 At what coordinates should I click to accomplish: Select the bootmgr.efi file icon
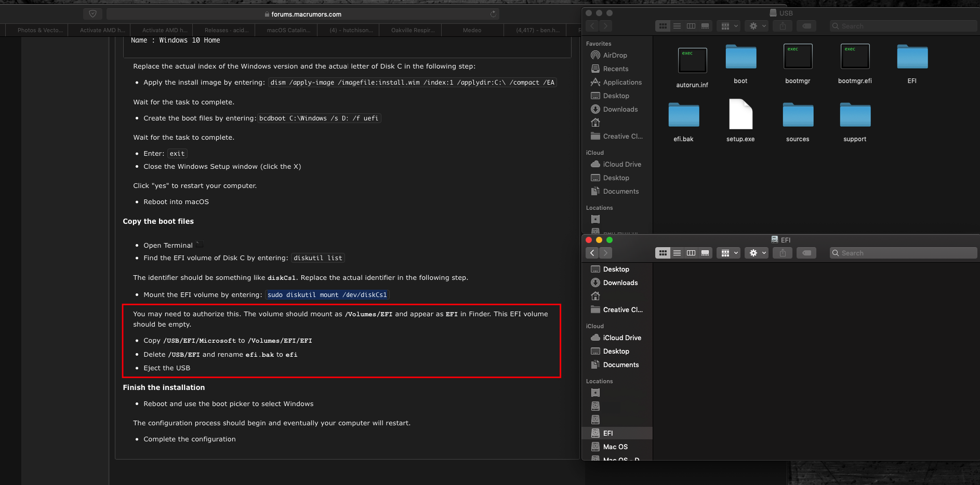tap(855, 56)
